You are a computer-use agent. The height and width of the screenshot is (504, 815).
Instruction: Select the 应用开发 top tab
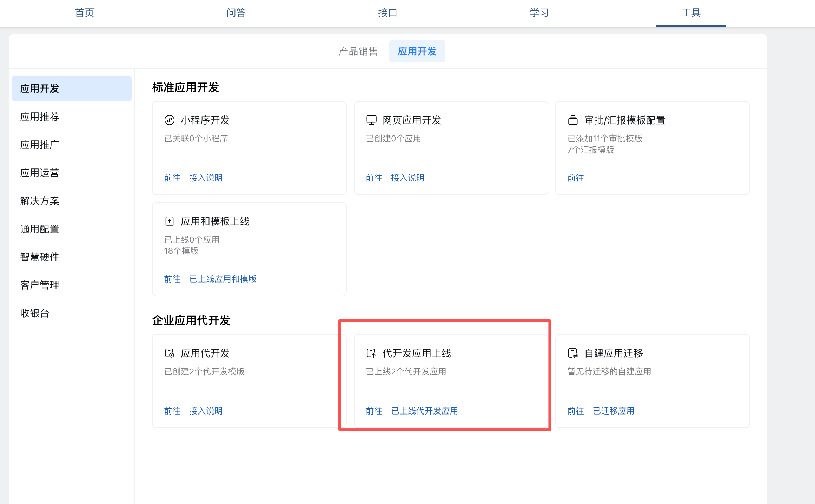417,52
